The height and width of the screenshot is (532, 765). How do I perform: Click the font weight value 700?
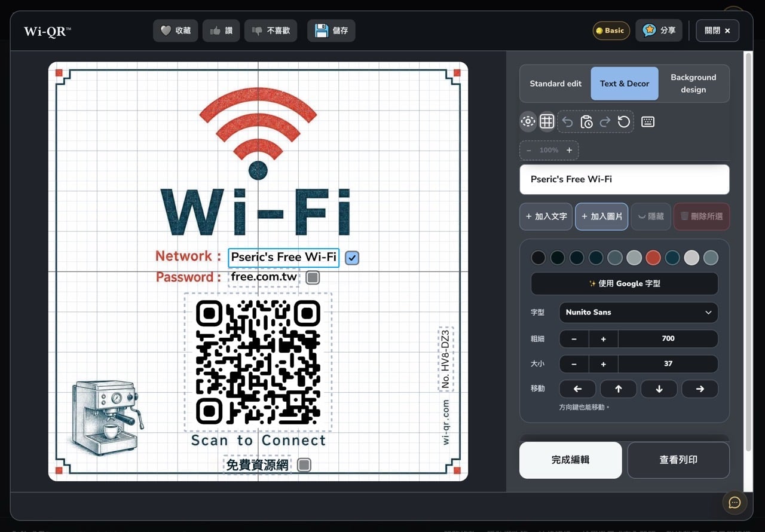click(668, 339)
